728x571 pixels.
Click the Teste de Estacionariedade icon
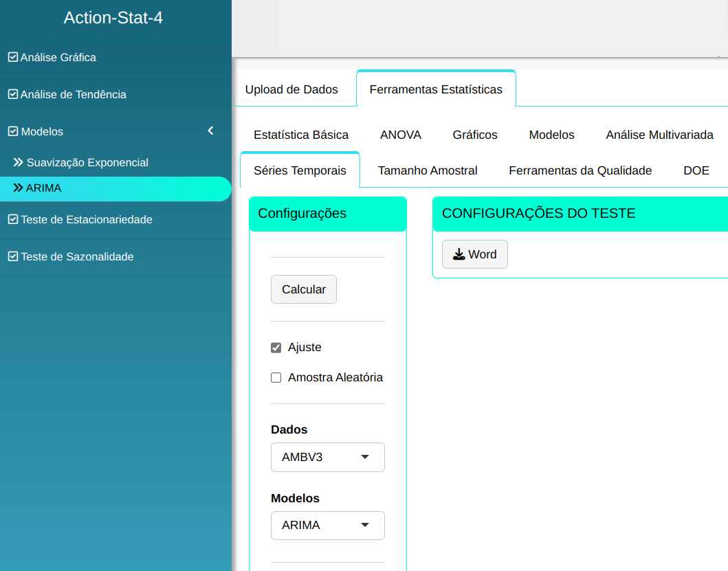[13, 220]
